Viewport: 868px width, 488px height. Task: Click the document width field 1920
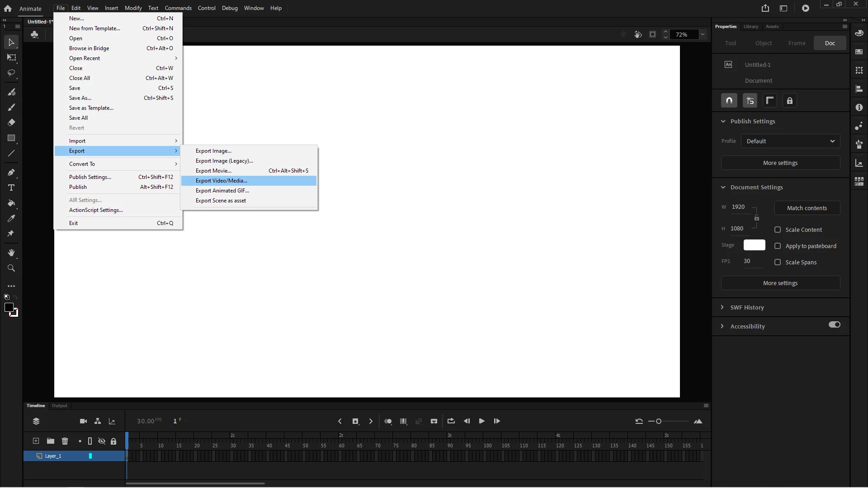pos(739,207)
